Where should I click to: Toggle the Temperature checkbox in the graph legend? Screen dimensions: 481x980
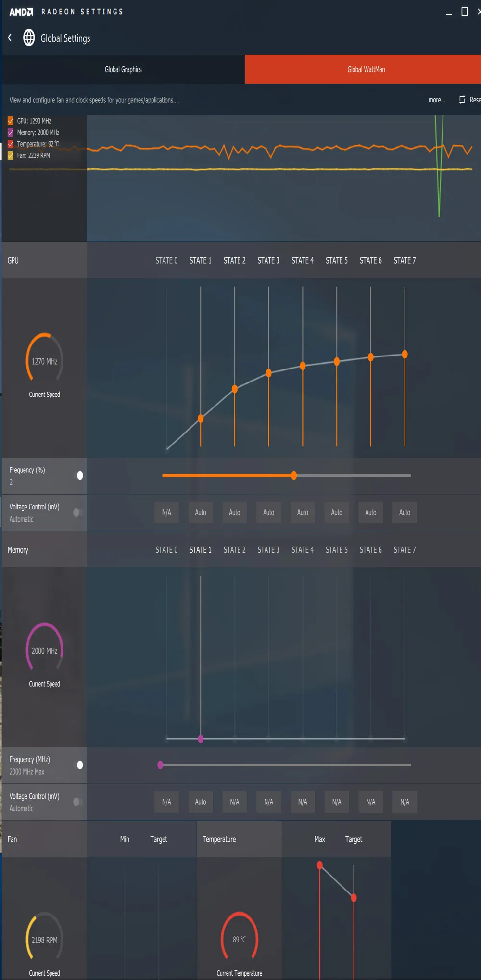pos(11,144)
